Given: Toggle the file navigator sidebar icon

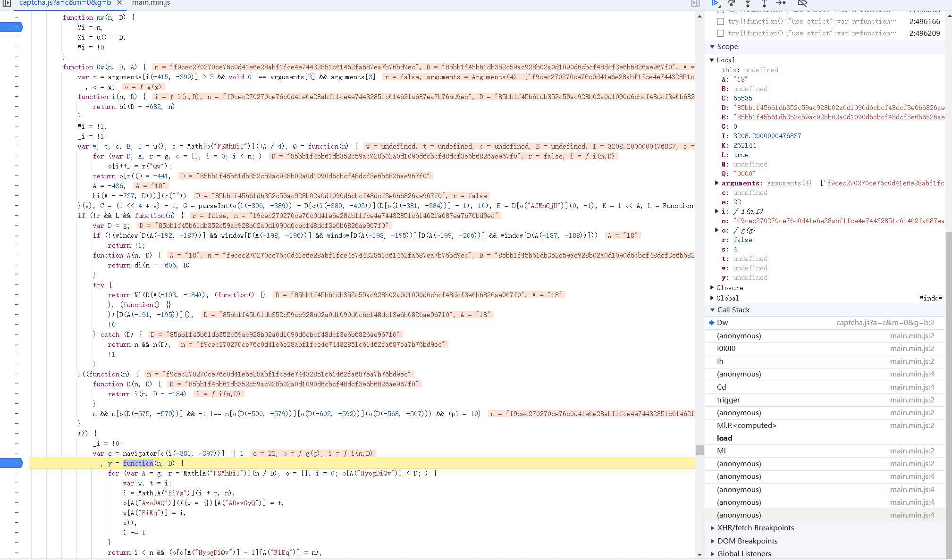Looking at the screenshot, I should (7, 3).
